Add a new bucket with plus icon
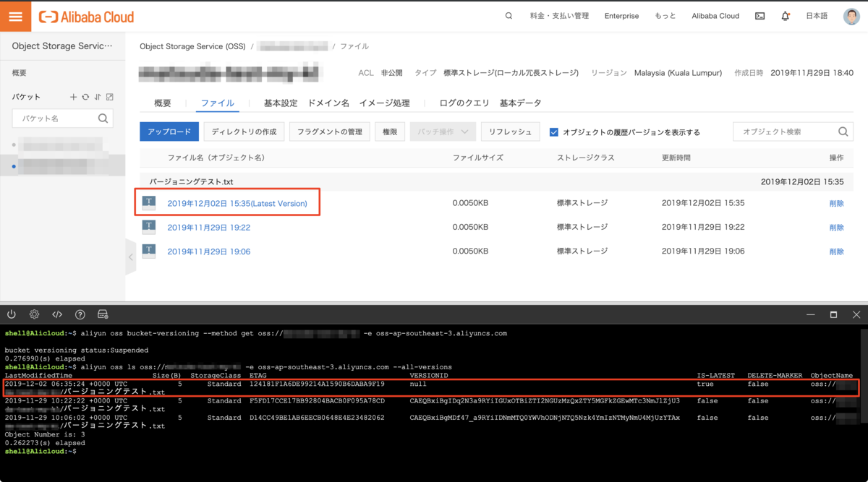 73,97
